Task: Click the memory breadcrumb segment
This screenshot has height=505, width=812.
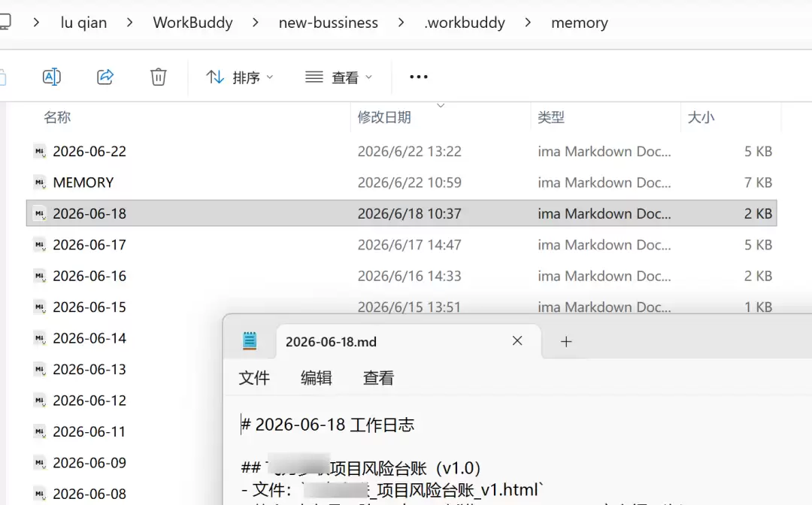Action: 580,23
